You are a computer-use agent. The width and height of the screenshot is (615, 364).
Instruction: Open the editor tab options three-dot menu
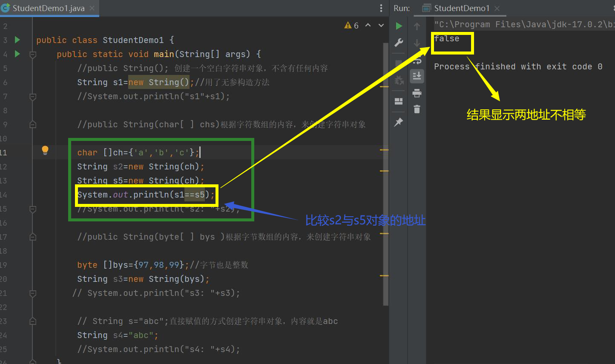click(x=381, y=8)
